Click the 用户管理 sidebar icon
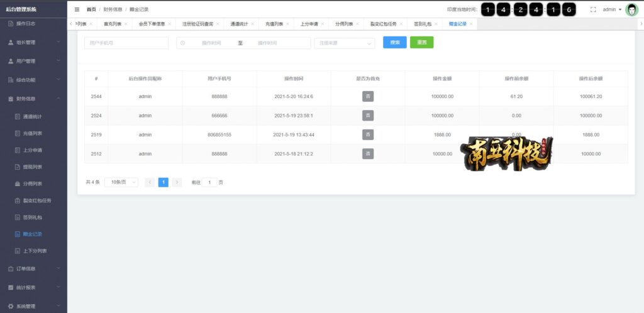 (x=11, y=61)
